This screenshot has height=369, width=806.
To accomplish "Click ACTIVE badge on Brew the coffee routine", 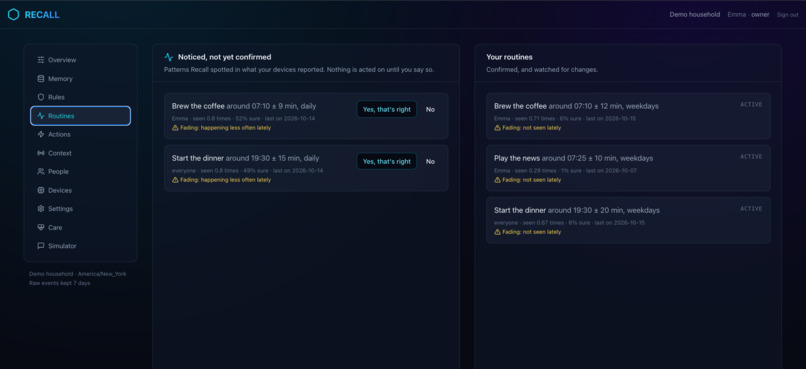I will tap(751, 105).
